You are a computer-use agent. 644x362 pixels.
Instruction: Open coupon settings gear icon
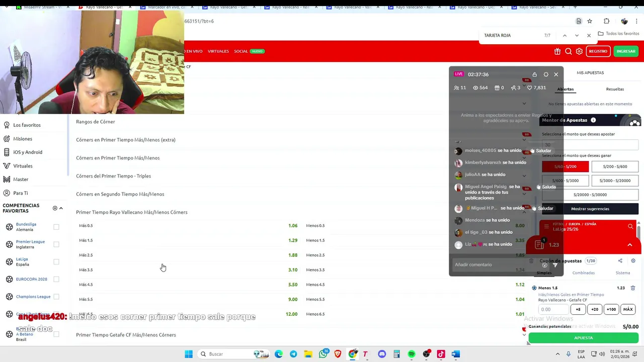(x=633, y=261)
